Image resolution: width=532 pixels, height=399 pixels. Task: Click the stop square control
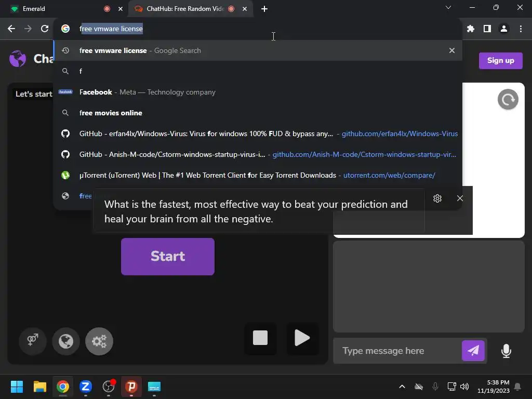[x=260, y=338]
